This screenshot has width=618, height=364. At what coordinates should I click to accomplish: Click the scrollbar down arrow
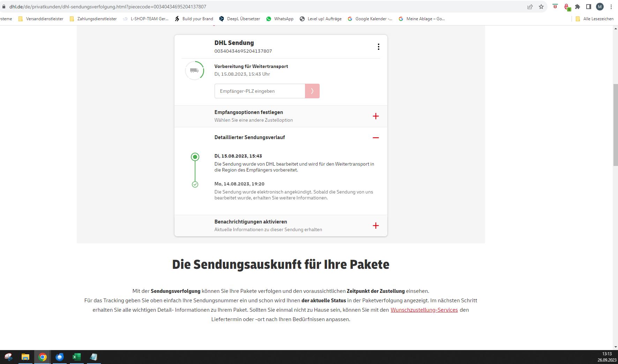616,347
